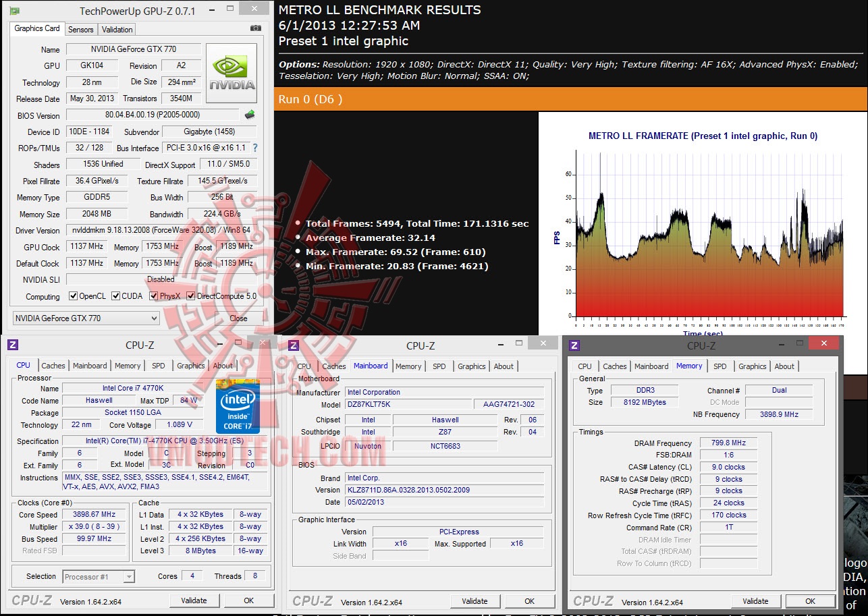Click the Bus Interface question mark icon
Image resolution: width=868 pixels, height=616 pixels.
255,148
